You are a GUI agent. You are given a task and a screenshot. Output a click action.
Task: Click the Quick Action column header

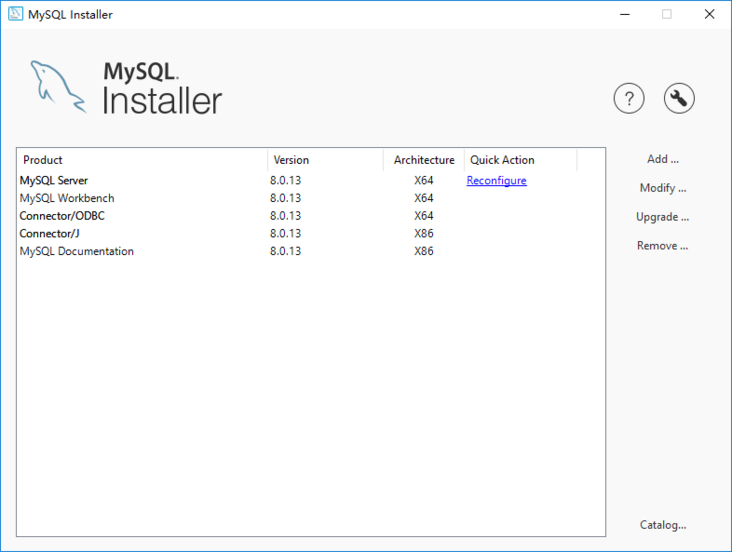[x=521, y=160]
